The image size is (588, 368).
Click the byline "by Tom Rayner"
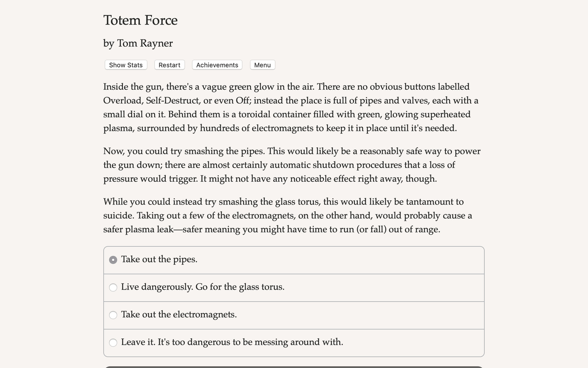point(138,43)
